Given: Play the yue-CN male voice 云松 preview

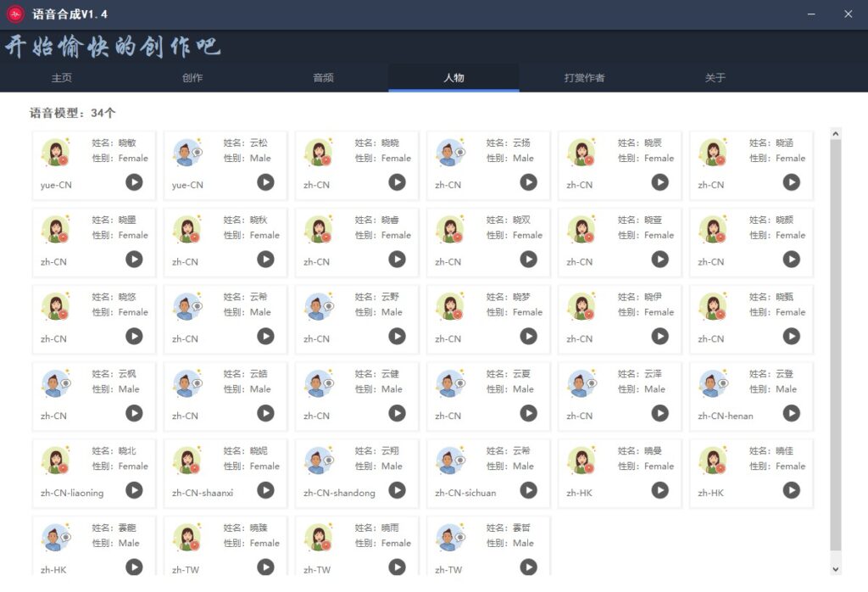Looking at the screenshot, I should pyautogui.click(x=265, y=182).
